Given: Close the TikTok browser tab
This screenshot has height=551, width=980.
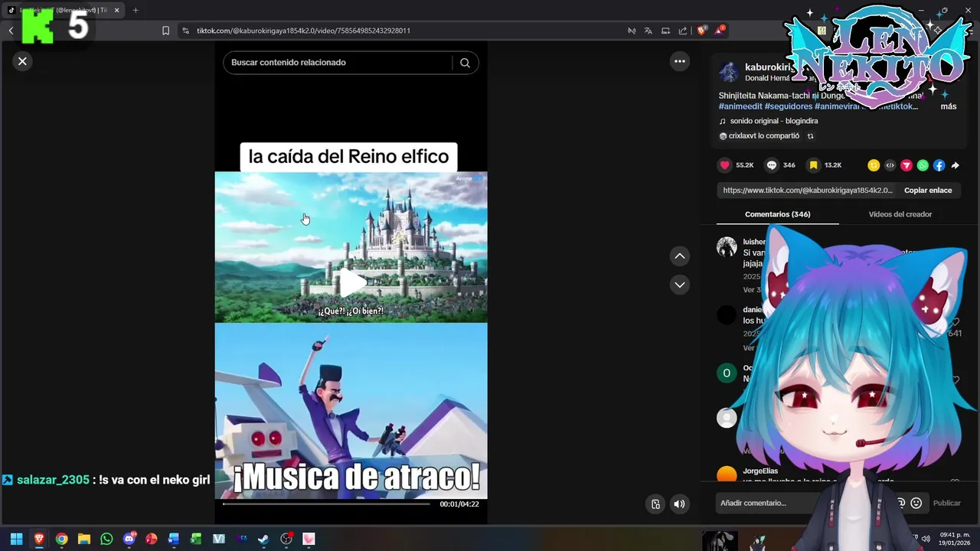Looking at the screenshot, I should 116,10.
